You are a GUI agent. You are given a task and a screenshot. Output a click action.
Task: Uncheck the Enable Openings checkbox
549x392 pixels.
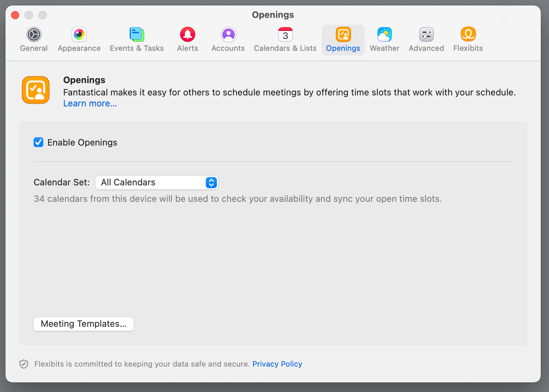coord(38,142)
